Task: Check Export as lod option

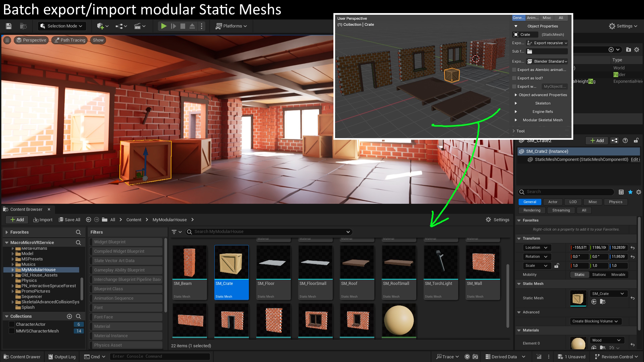Action: coord(515,78)
